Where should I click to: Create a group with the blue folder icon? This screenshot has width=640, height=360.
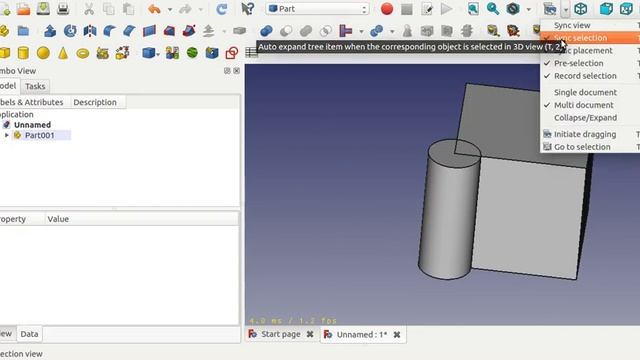click(23, 31)
